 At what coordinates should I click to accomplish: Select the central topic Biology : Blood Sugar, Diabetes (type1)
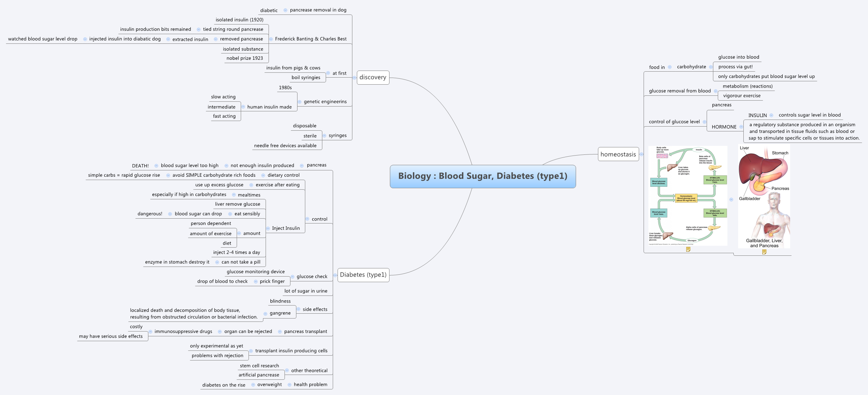[x=482, y=177]
